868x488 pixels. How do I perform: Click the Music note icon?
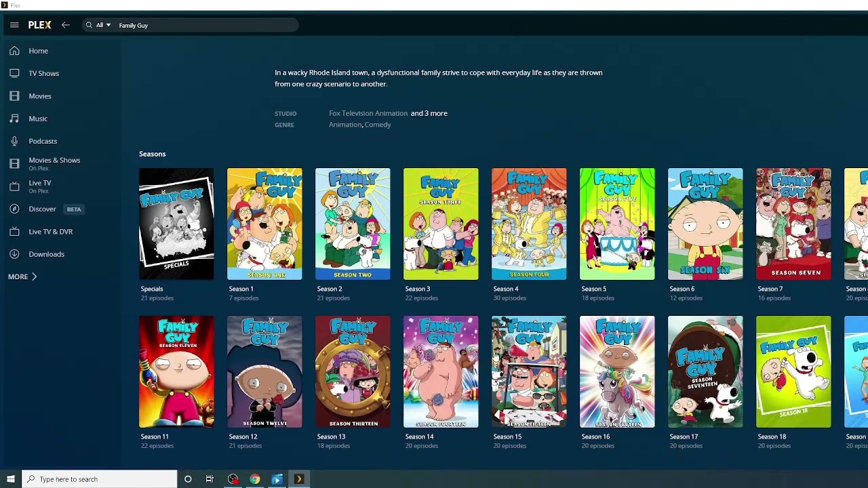[14, 119]
